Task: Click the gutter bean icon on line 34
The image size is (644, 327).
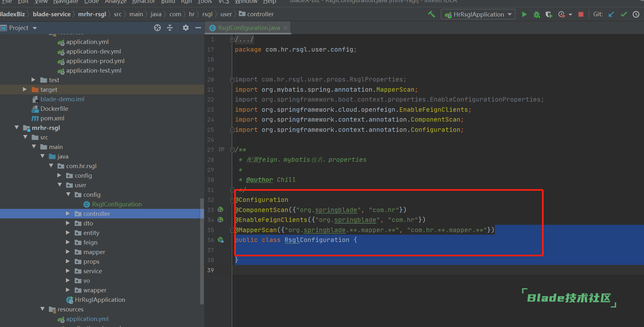Action: click(221, 220)
